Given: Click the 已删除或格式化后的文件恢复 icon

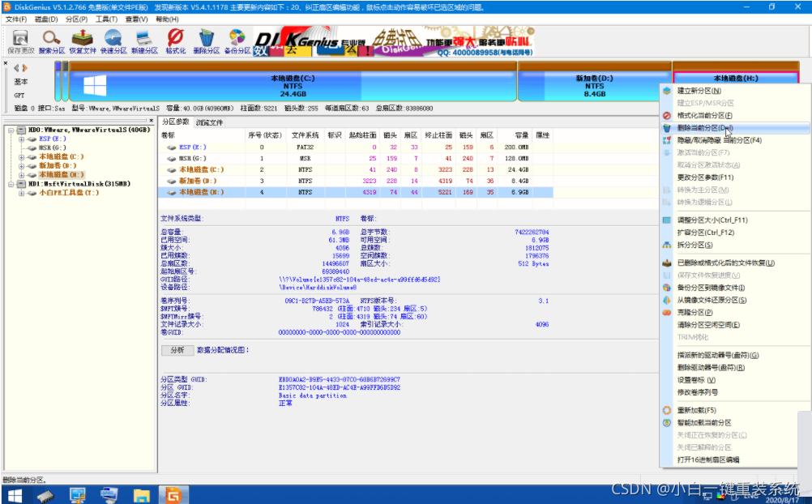Looking at the screenshot, I should [x=667, y=263].
